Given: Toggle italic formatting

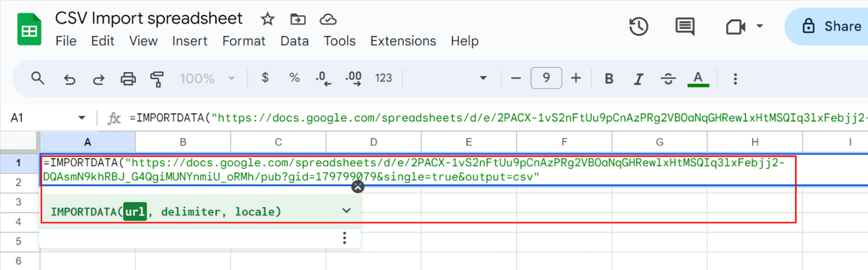Looking at the screenshot, I should tap(639, 79).
